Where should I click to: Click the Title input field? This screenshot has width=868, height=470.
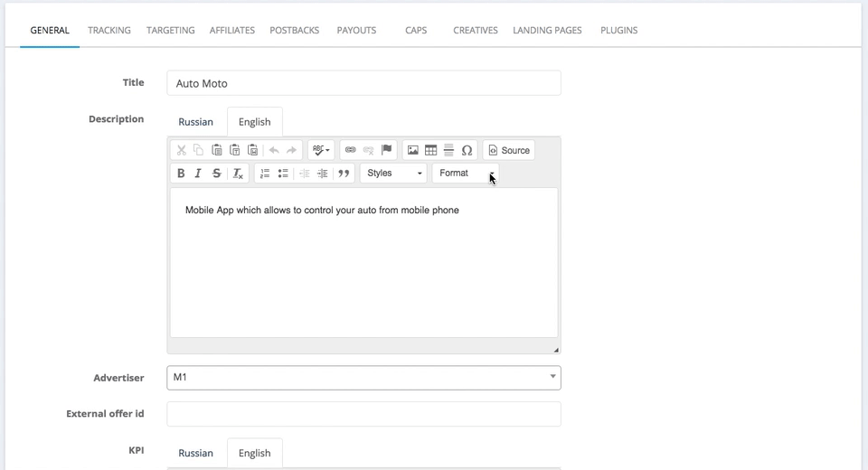point(363,83)
